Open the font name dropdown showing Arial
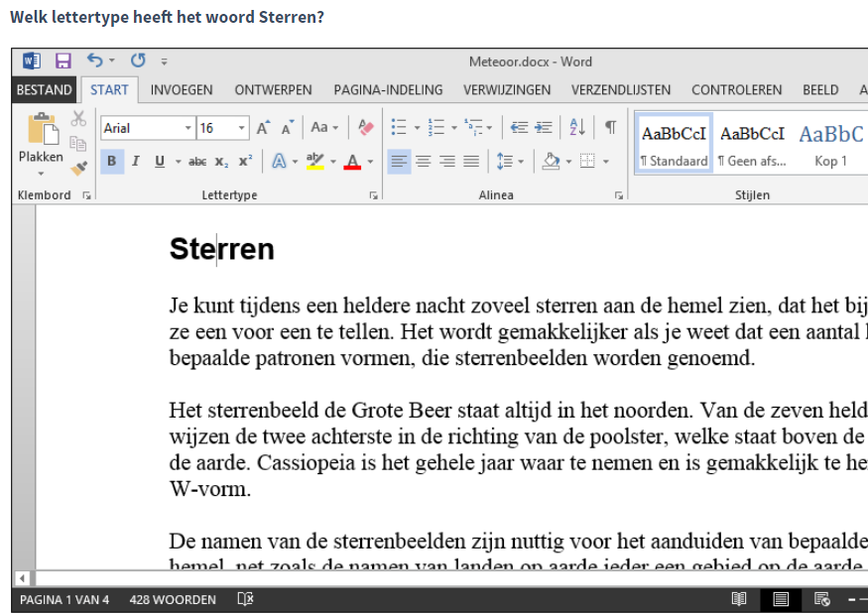The height and width of the screenshot is (614, 868). click(x=188, y=128)
